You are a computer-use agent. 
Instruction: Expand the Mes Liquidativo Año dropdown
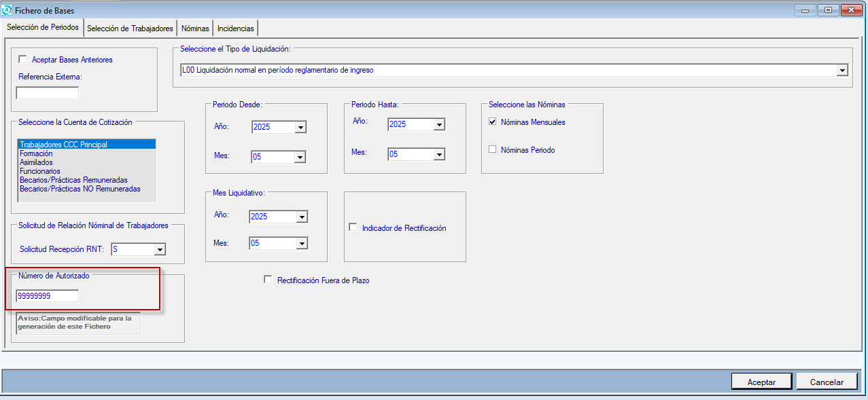point(301,217)
